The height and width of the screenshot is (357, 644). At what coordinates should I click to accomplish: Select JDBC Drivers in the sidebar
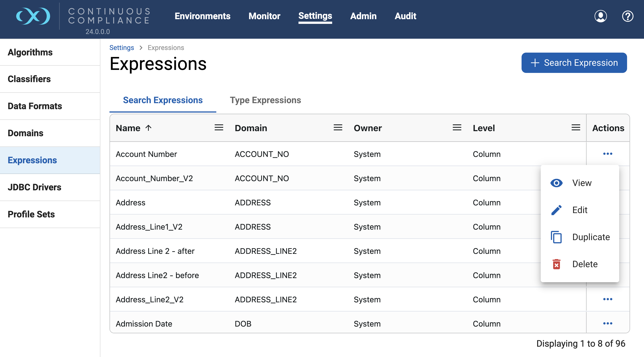(34, 187)
